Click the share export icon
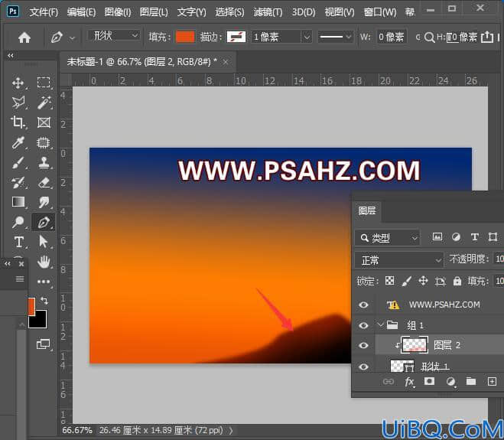The image size is (504, 440). tap(487, 37)
